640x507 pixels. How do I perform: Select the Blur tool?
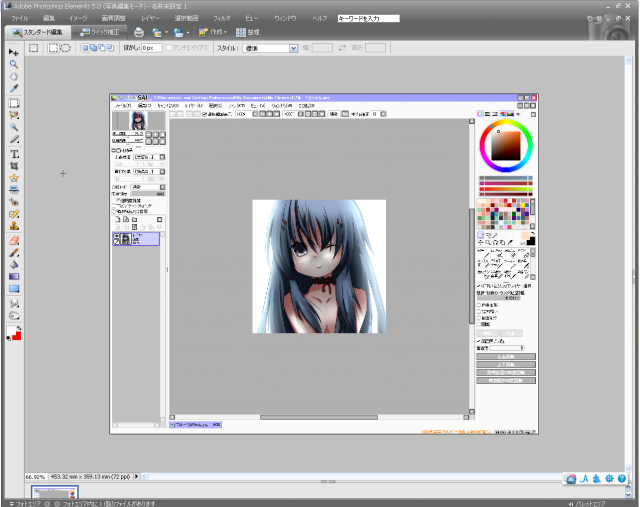tap(14, 303)
